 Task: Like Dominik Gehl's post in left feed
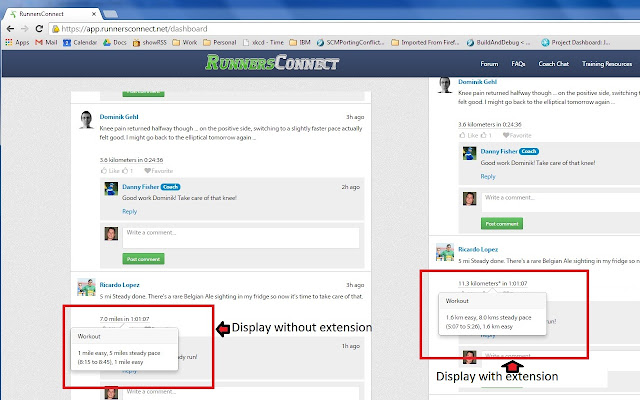[110, 171]
